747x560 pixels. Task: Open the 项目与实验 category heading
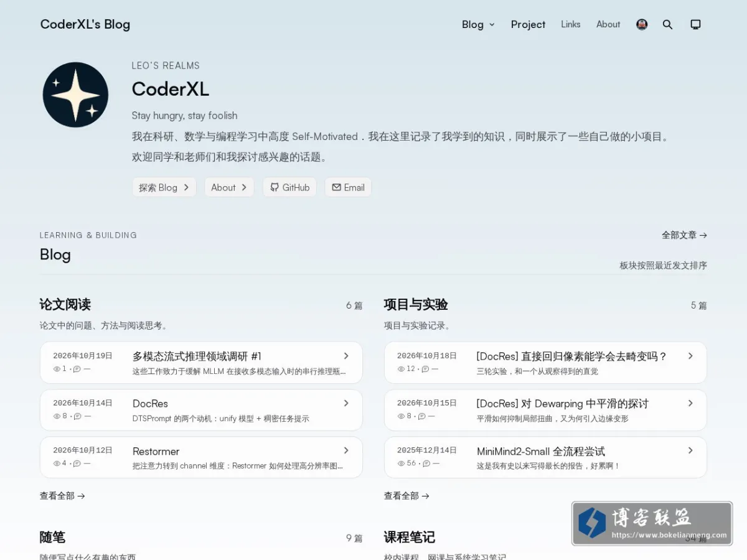click(x=416, y=304)
